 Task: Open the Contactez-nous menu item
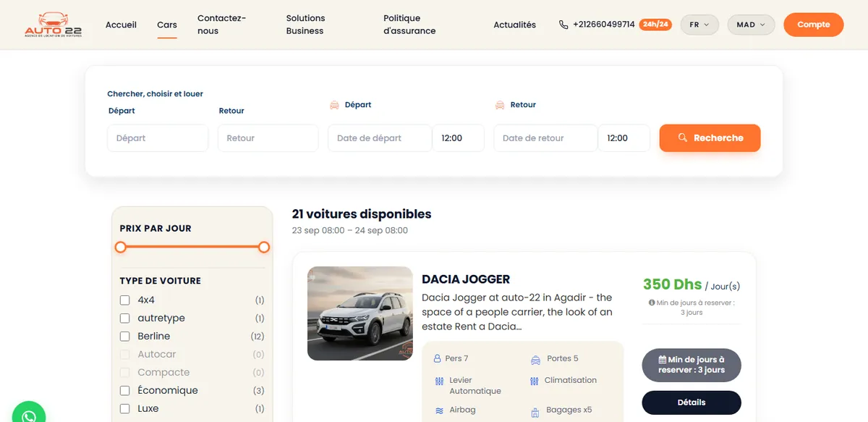221,25
